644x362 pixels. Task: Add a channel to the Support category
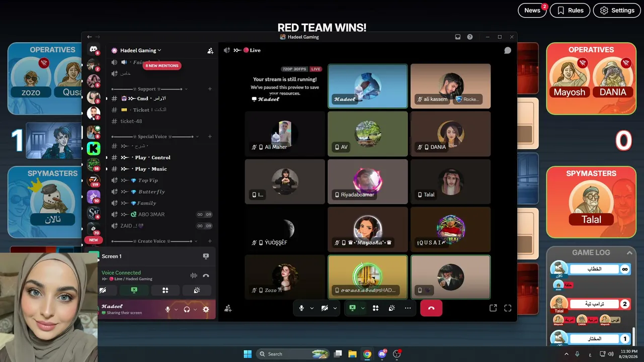[210, 89]
